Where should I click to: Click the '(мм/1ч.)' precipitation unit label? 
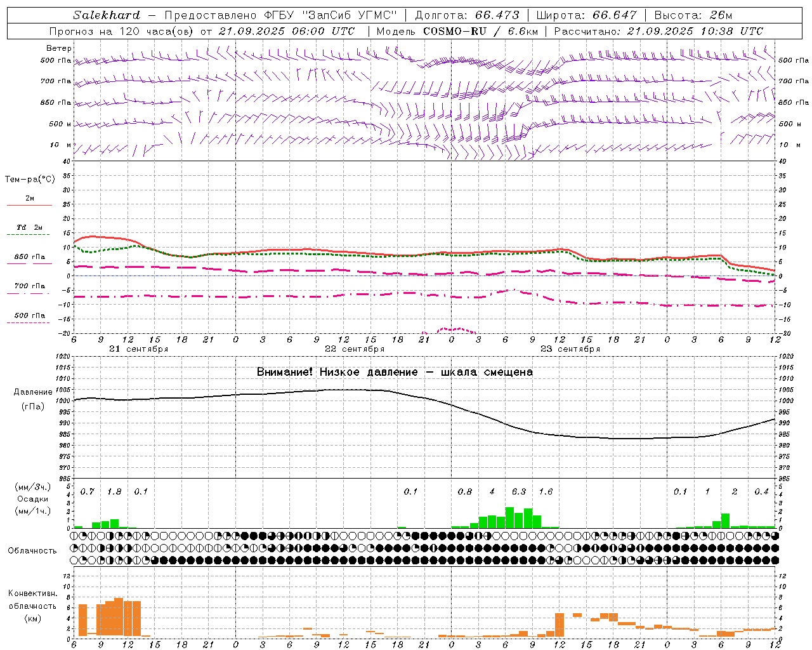(33, 511)
